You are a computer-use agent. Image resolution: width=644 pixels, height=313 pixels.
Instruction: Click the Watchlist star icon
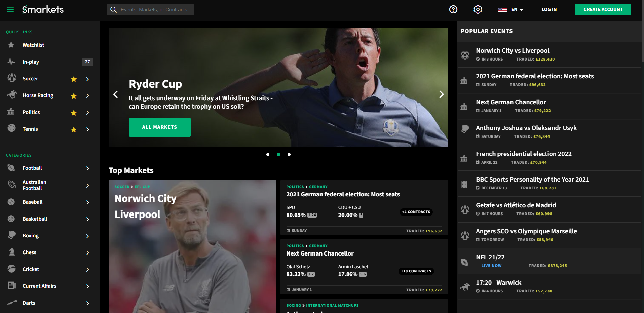click(11, 45)
